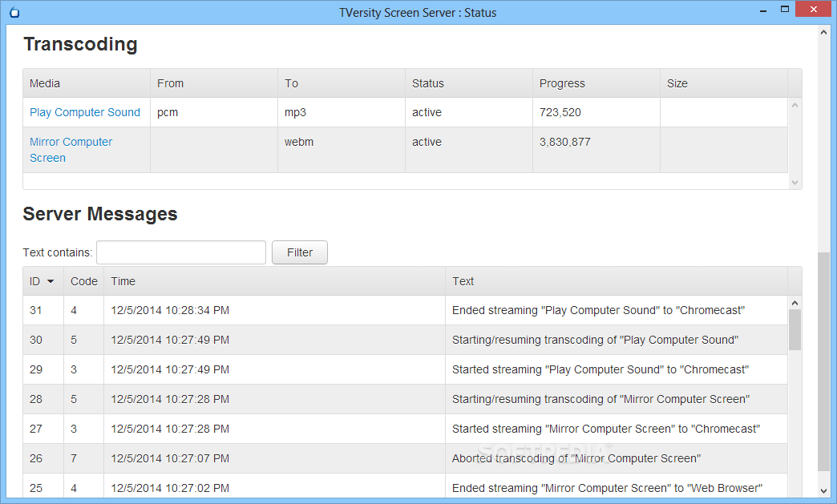Click the From column header
Image resolution: width=837 pixels, height=504 pixels.
[x=214, y=83]
